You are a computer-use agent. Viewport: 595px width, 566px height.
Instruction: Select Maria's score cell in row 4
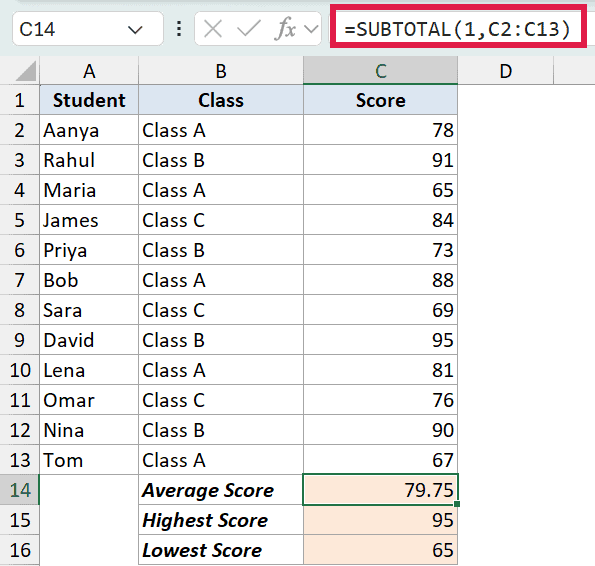pos(381,190)
